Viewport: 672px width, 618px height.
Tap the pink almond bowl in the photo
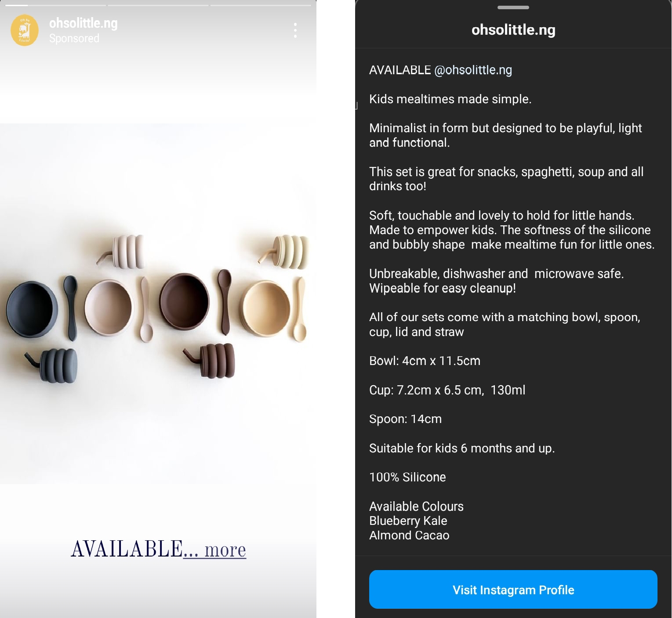(x=108, y=307)
